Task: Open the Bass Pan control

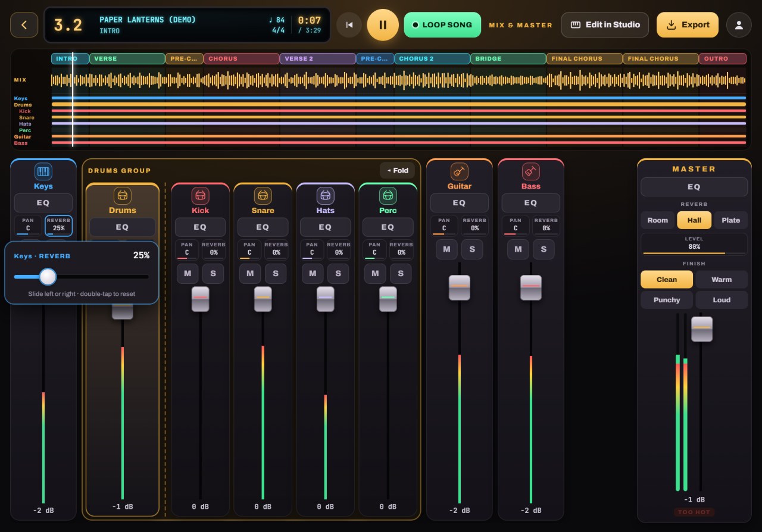Action: click(516, 225)
